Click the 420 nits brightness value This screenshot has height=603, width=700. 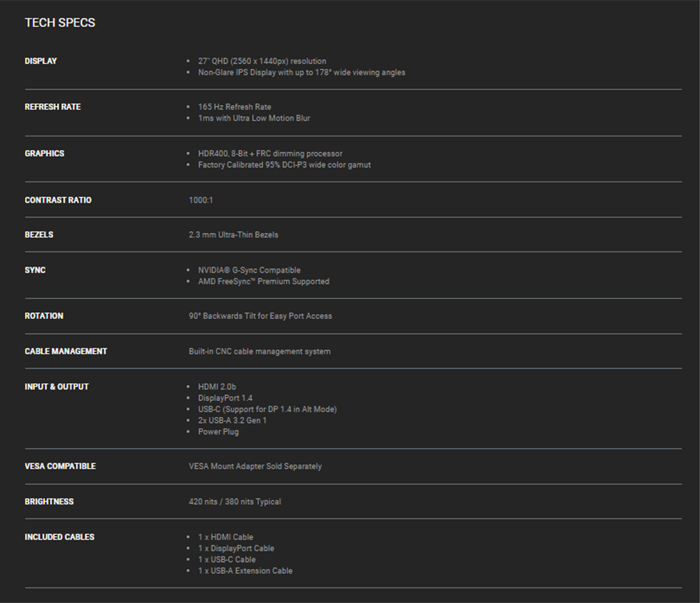pos(235,502)
